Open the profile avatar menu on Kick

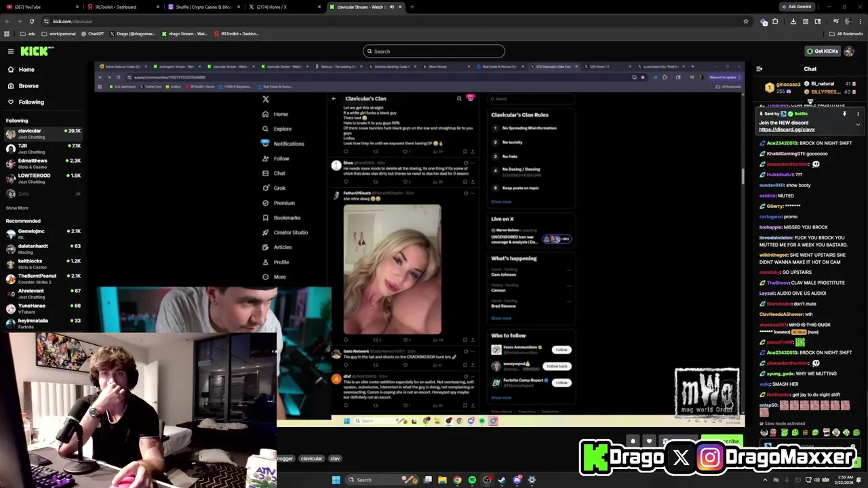pyautogui.click(x=849, y=51)
